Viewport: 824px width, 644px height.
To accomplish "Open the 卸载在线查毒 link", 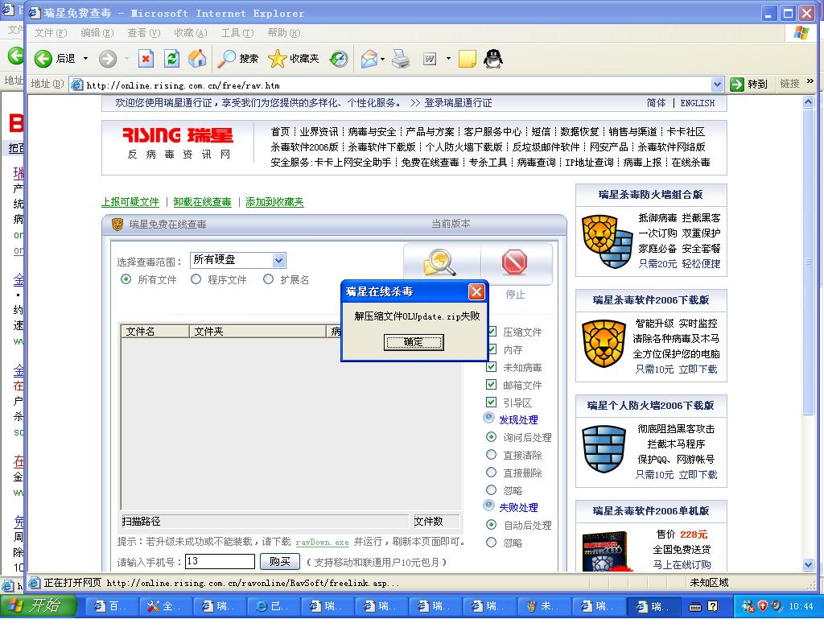I will tap(202, 202).
